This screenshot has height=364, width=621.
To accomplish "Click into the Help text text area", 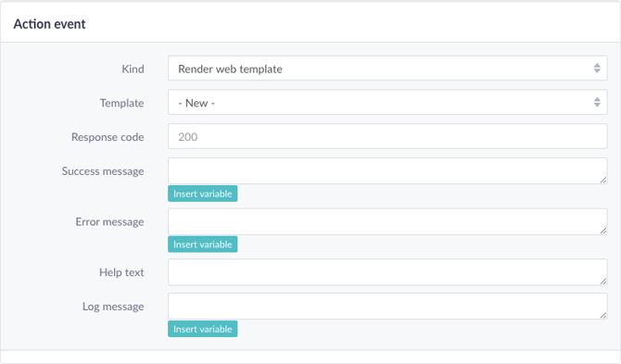I will coord(387,272).
